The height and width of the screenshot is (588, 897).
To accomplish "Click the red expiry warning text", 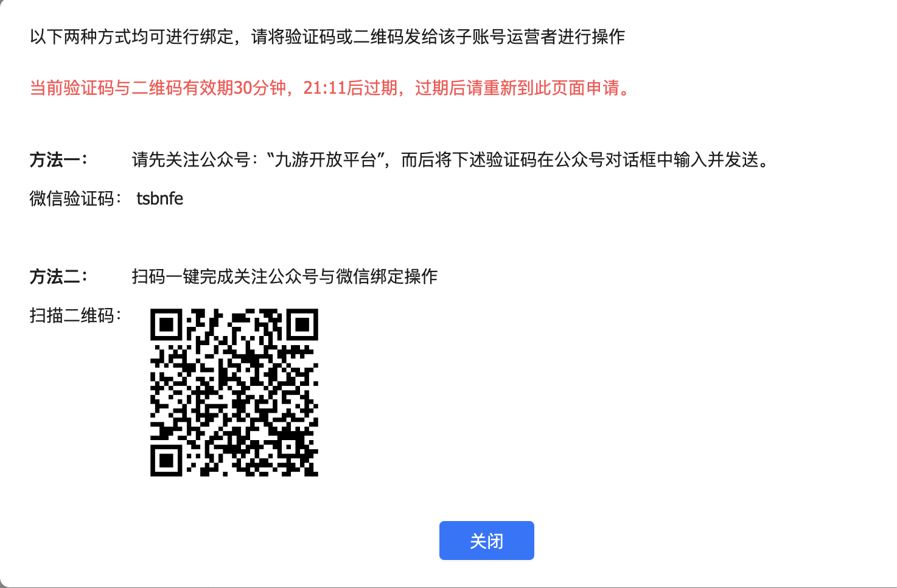I will point(330,88).
